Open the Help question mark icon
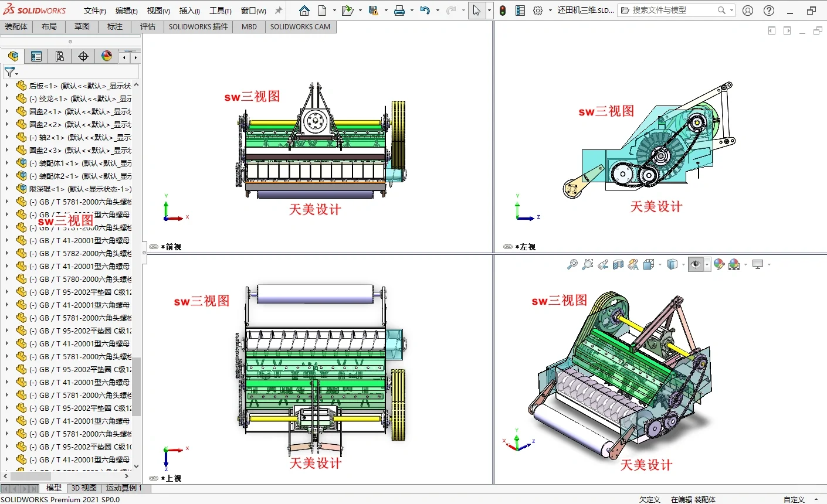827x504 pixels. [x=769, y=11]
